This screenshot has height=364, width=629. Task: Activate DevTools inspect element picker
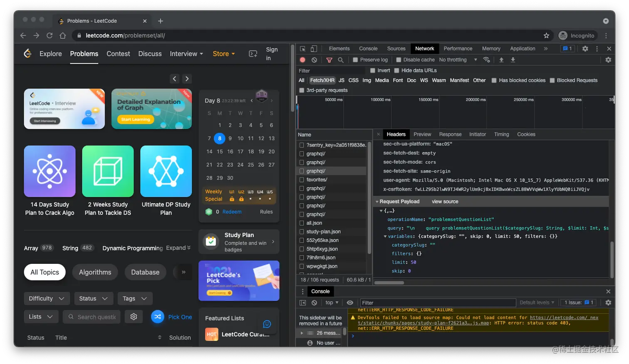pos(303,49)
